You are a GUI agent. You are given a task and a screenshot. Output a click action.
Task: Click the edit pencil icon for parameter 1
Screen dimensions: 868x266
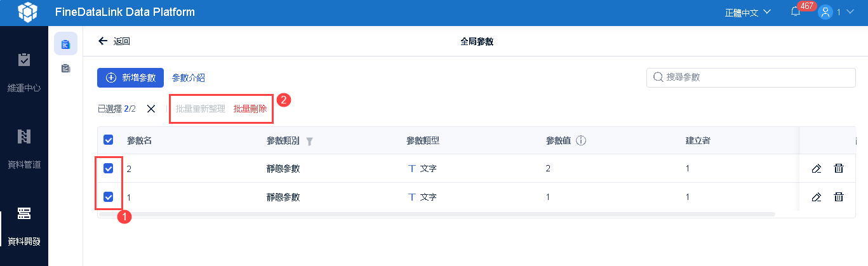[x=817, y=197]
